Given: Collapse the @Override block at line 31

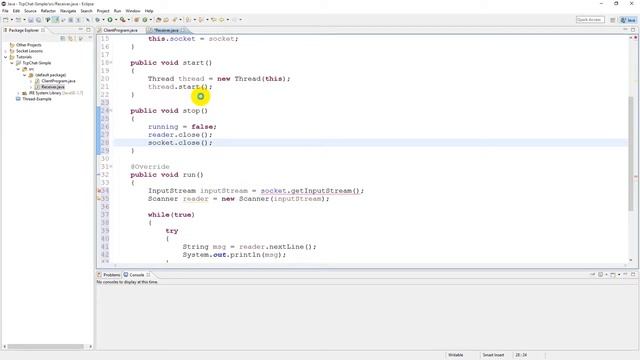Looking at the screenshot, I should [111, 167].
